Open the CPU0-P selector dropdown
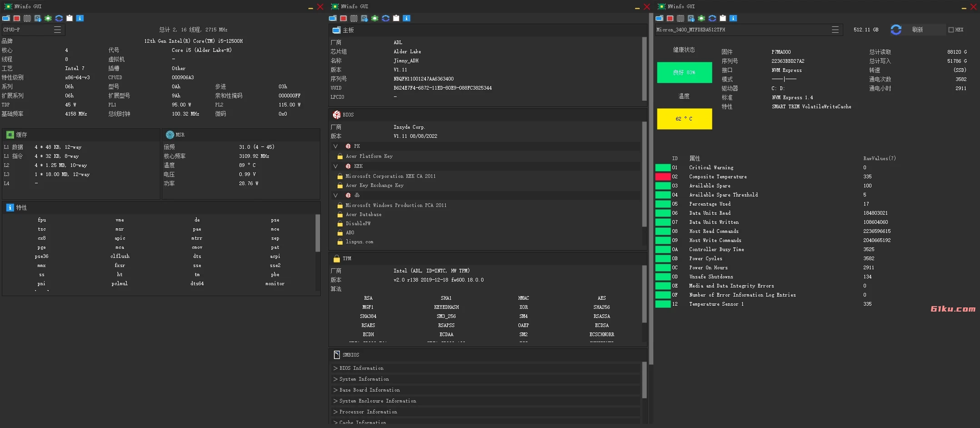 pos(33,30)
